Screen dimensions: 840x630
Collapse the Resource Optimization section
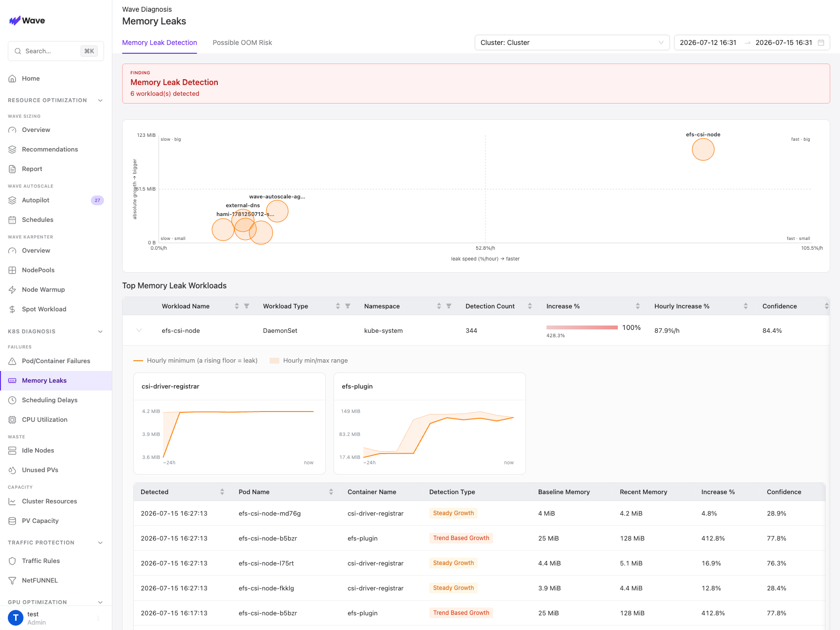100,100
